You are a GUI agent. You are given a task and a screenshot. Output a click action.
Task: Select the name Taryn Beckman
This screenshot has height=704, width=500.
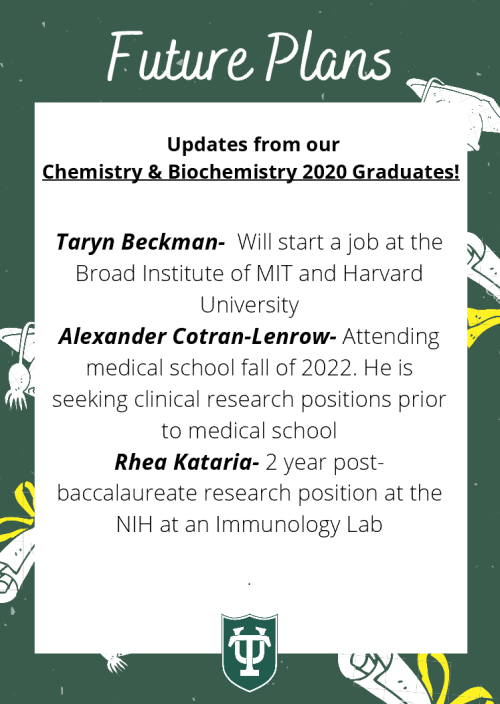[140, 242]
